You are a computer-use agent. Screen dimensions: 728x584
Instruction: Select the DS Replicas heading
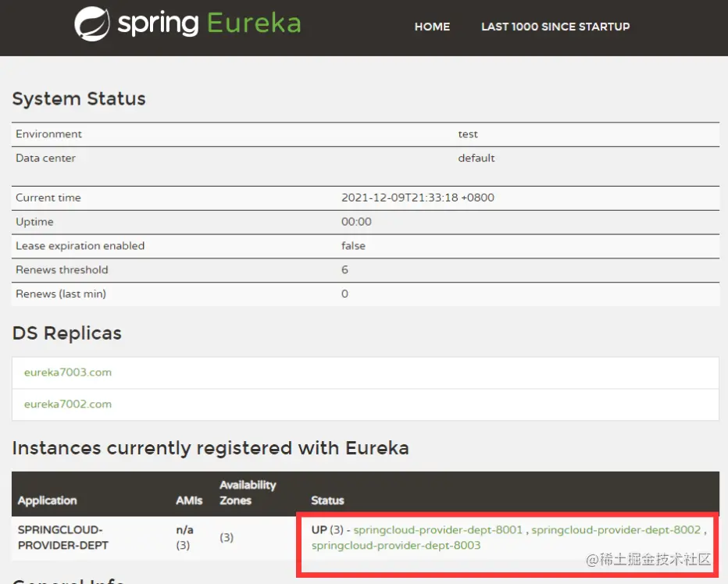67,333
